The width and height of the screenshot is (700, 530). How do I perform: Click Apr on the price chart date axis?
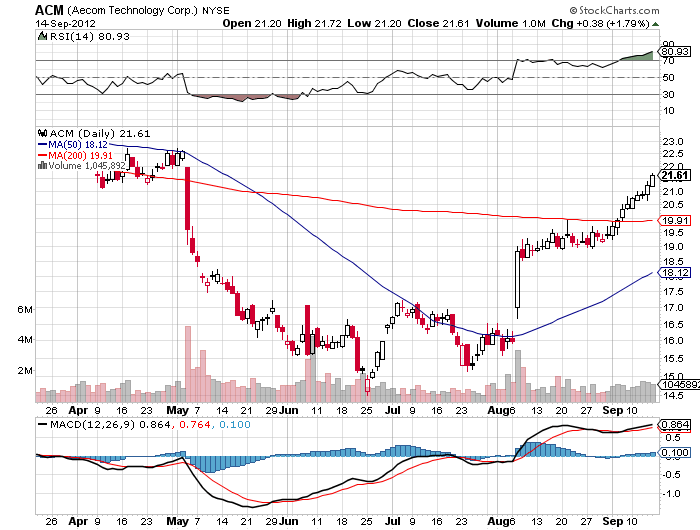click(x=78, y=410)
